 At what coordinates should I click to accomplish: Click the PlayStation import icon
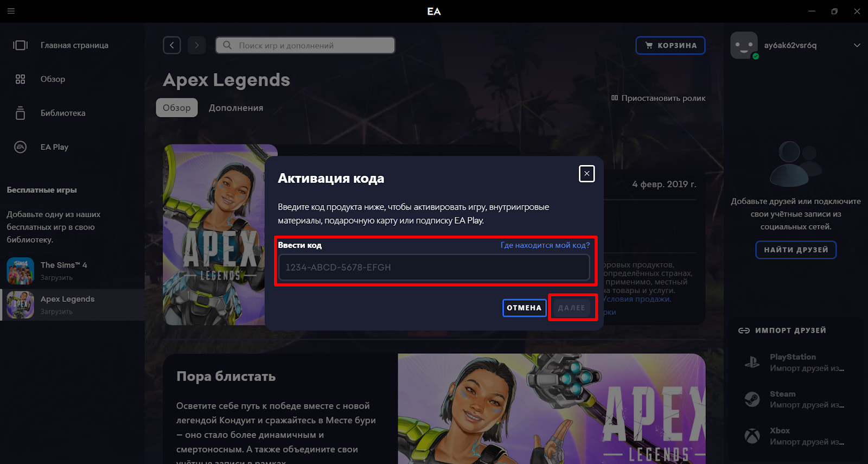752,362
